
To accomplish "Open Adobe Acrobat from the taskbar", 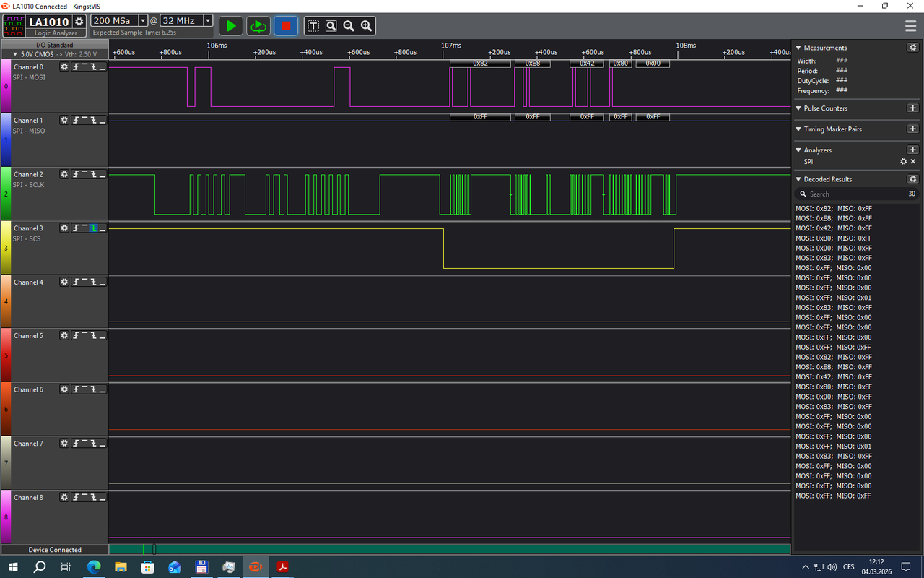I will click(x=283, y=567).
